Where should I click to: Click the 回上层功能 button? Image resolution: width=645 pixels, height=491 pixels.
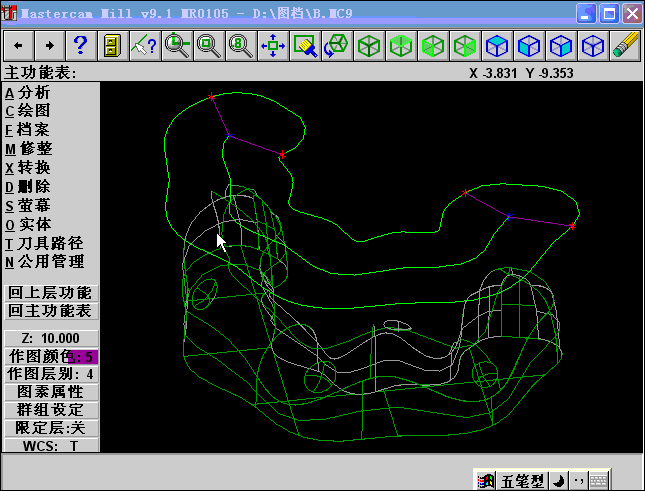click(51, 293)
